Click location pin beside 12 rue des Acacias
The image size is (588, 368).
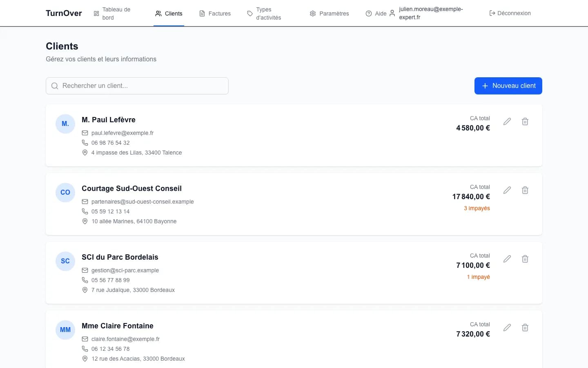85,359
